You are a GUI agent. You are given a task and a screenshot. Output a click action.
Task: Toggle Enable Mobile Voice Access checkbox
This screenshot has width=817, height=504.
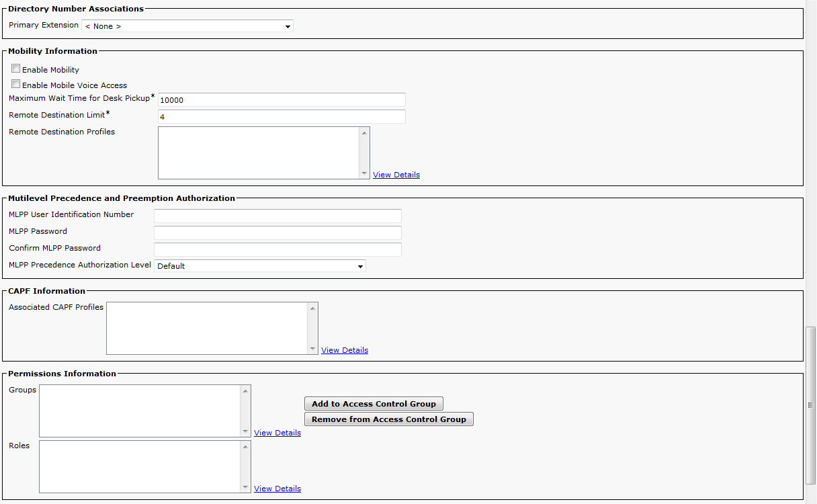16,84
